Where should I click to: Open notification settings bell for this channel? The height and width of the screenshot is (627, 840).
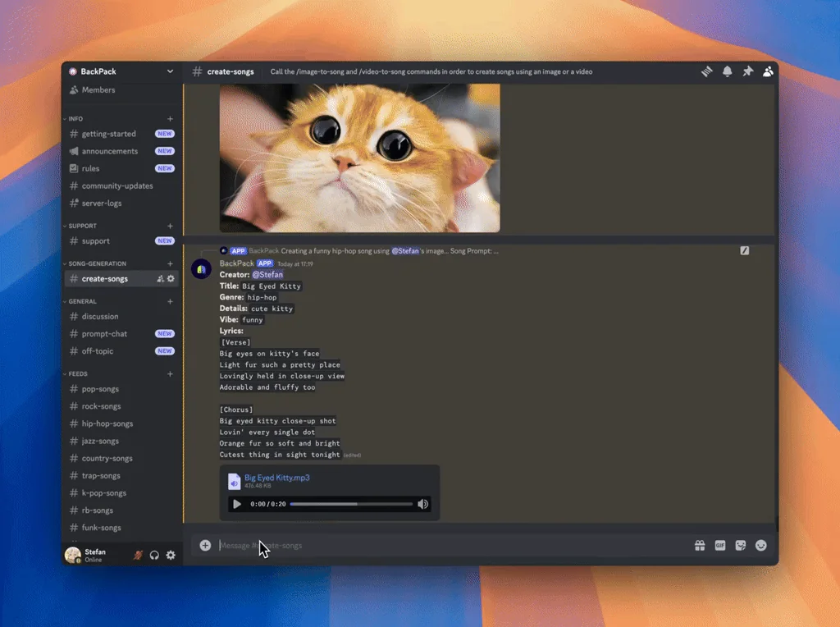(727, 71)
